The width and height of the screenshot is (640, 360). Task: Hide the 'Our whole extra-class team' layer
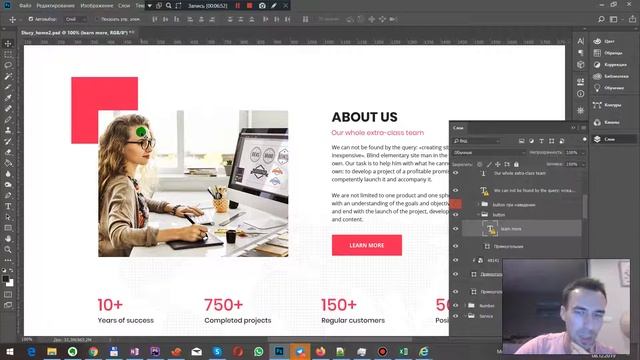[456, 173]
